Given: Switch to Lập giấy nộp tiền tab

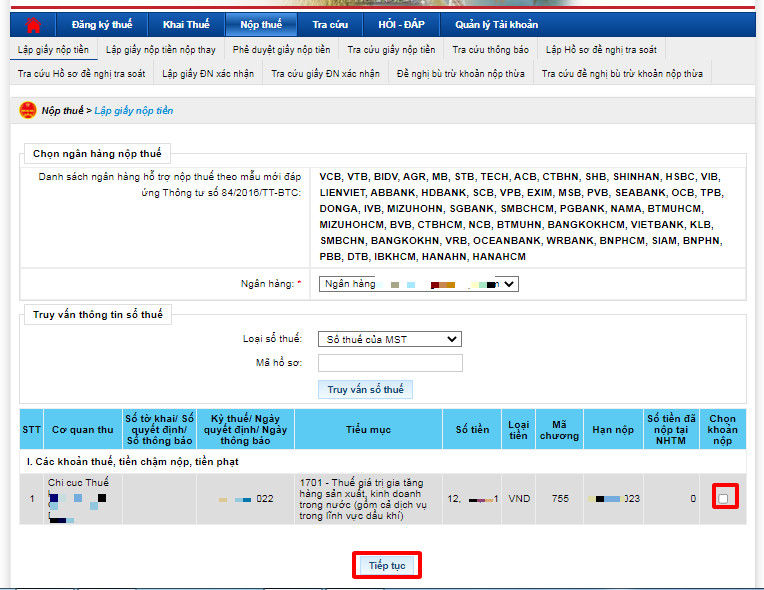Looking at the screenshot, I should point(53,50).
